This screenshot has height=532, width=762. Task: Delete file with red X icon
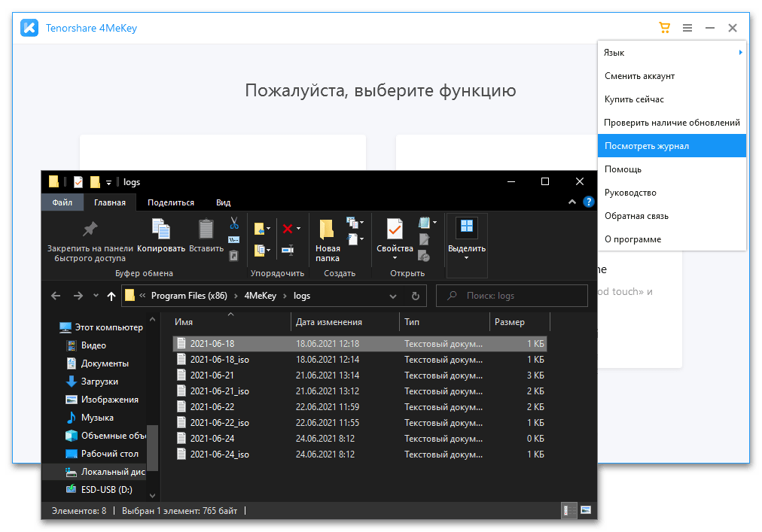pyautogui.click(x=288, y=228)
